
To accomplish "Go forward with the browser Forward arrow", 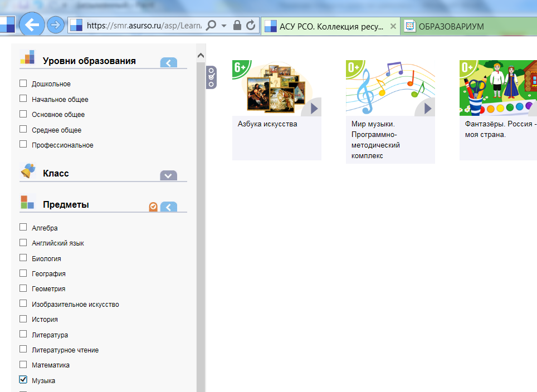I will click(x=56, y=24).
